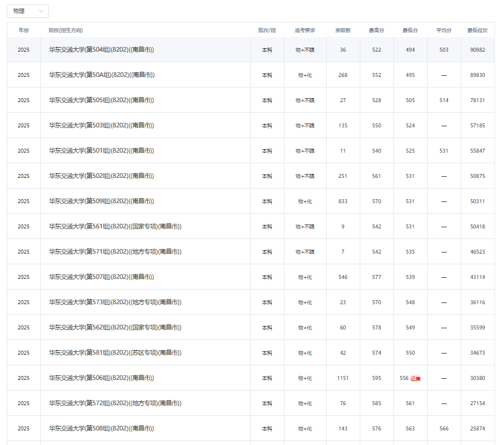Click the 录取数 value 1151
Image resolution: width=504 pixels, height=445 pixels.
pyautogui.click(x=343, y=378)
